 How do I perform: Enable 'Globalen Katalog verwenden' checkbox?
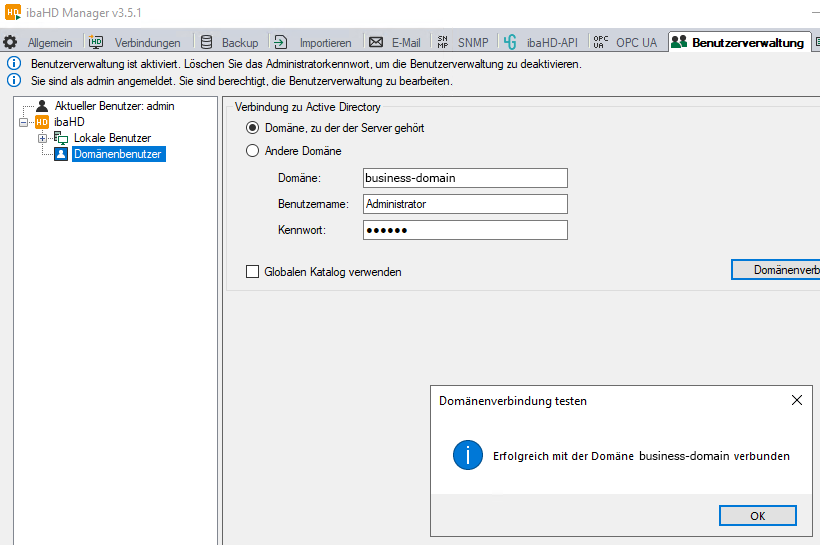coord(253,272)
